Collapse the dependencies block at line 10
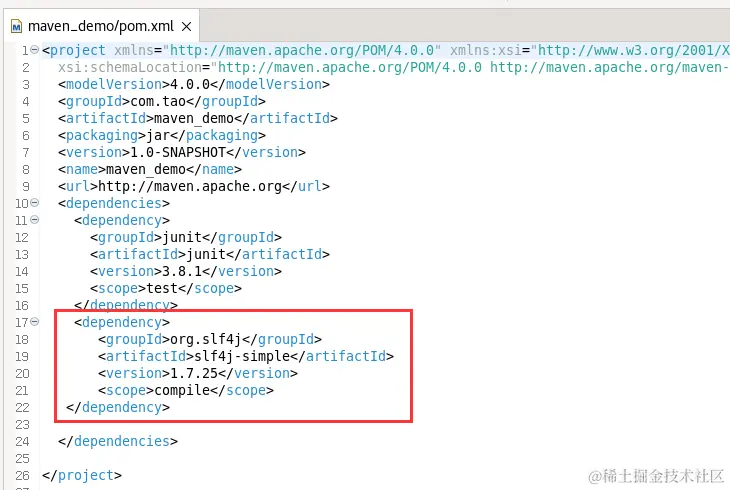This screenshot has height=490, width=730. [34, 203]
